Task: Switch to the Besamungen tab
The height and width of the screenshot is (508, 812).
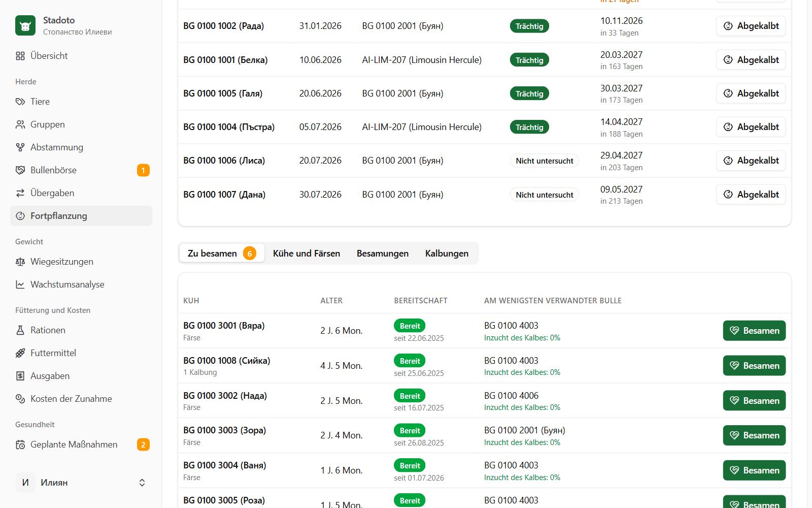Action: click(383, 253)
